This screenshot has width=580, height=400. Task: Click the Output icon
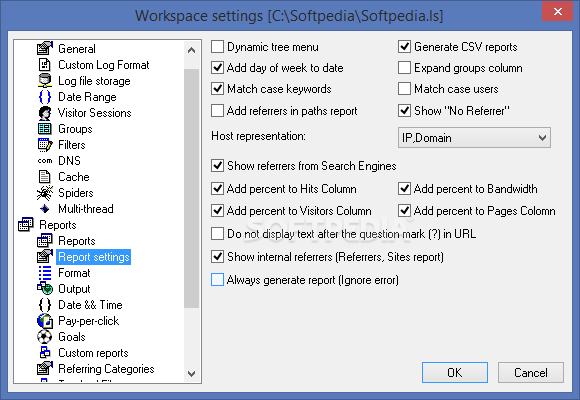[x=45, y=289]
